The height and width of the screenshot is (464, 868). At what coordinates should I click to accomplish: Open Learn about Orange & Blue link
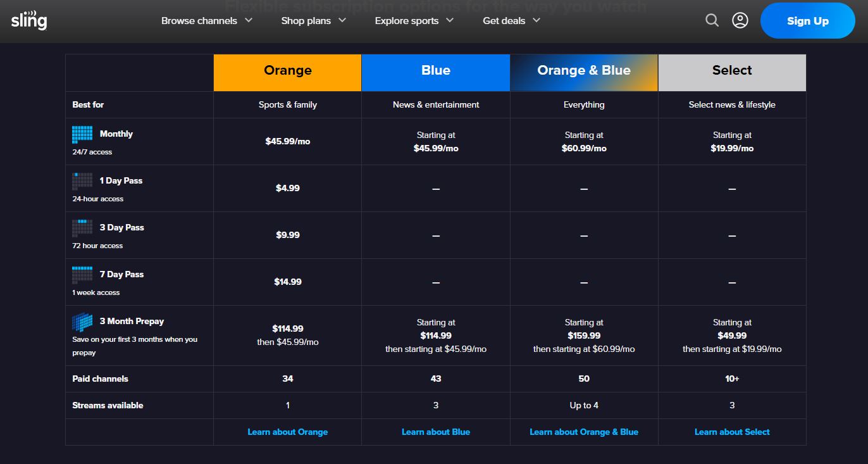coord(584,432)
